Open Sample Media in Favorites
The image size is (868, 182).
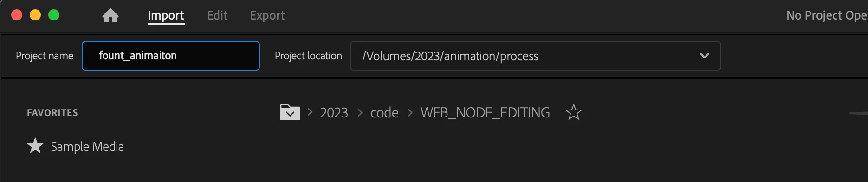[x=87, y=147]
